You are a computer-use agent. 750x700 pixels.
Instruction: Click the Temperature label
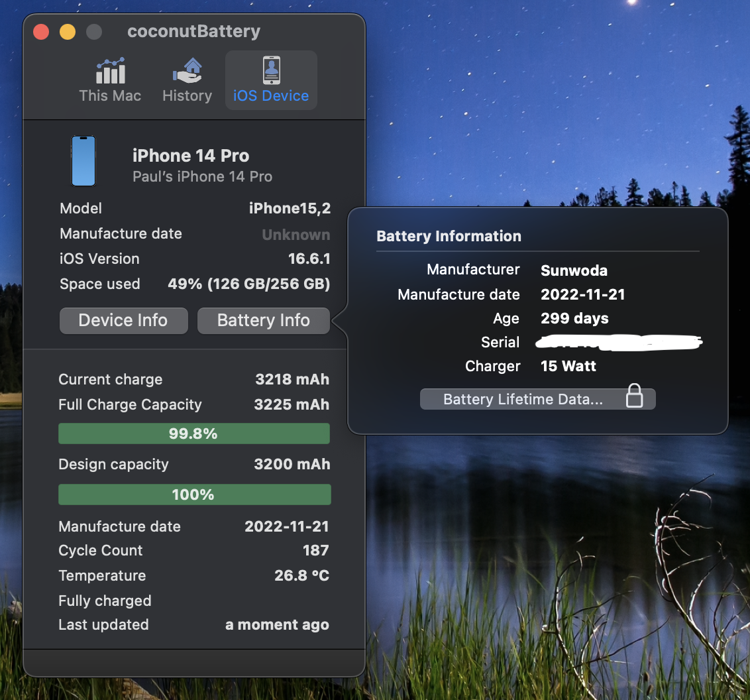pos(102,575)
